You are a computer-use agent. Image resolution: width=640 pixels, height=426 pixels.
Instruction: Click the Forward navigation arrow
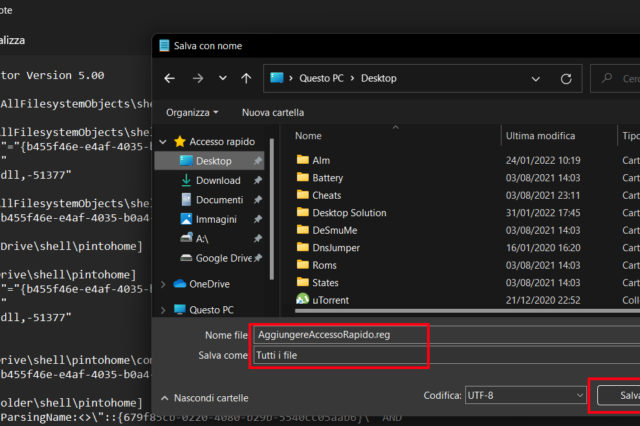click(196, 78)
